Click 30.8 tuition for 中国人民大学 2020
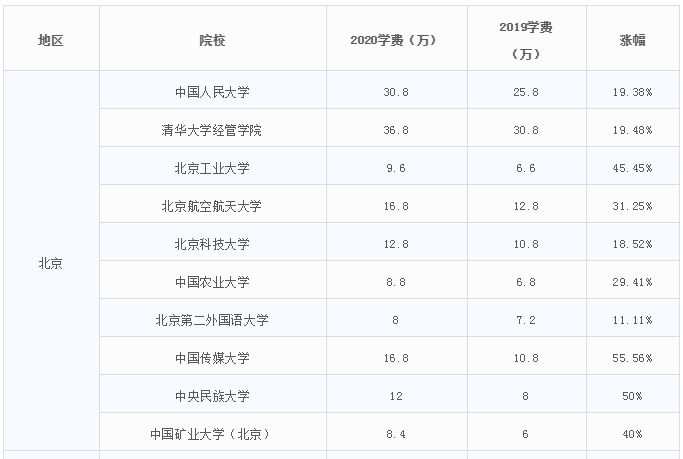Viewport: 683px width, 459px height. [396, 92]
